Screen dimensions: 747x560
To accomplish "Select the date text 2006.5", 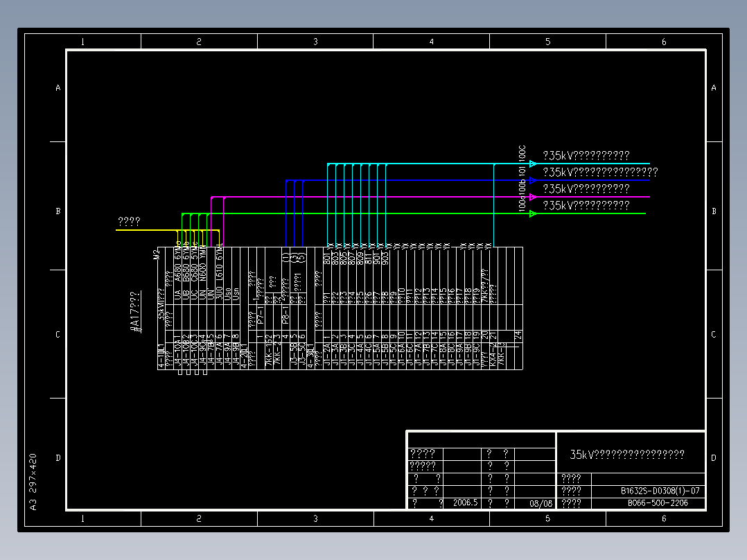I will (465, 502).
